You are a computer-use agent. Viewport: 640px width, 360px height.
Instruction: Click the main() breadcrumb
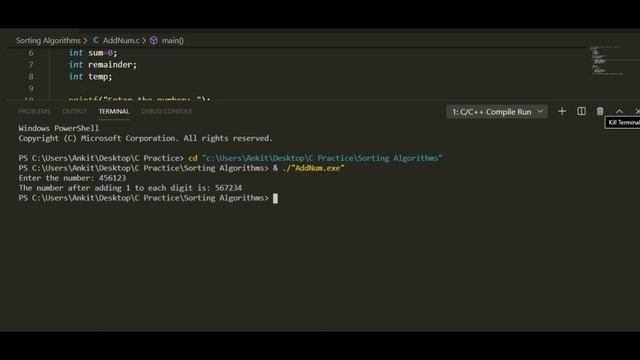[173, 40]
